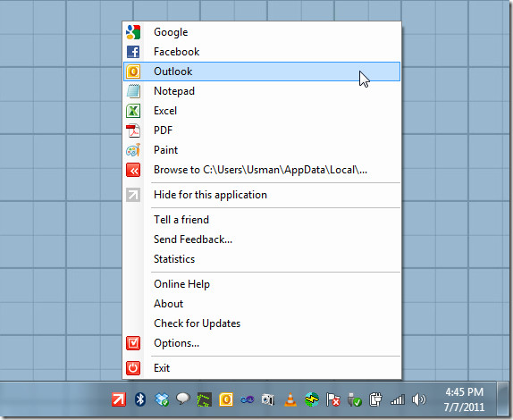Click the speech bubble tray icon

point(183,399)
